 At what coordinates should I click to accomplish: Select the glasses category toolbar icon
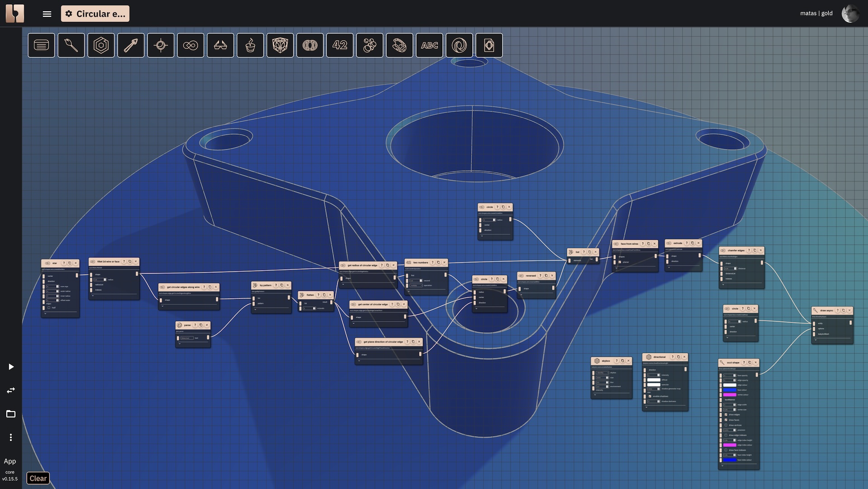point(220,45)
